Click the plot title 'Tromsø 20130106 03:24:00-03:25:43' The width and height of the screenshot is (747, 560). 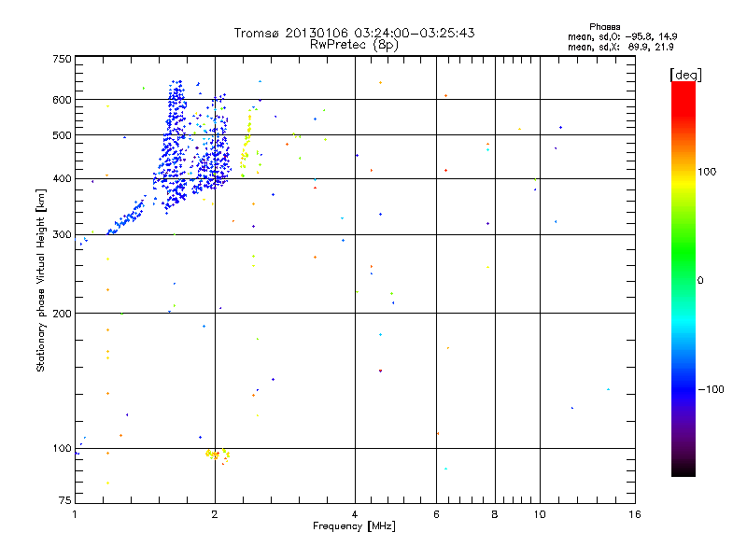click(x=354, y=33)
